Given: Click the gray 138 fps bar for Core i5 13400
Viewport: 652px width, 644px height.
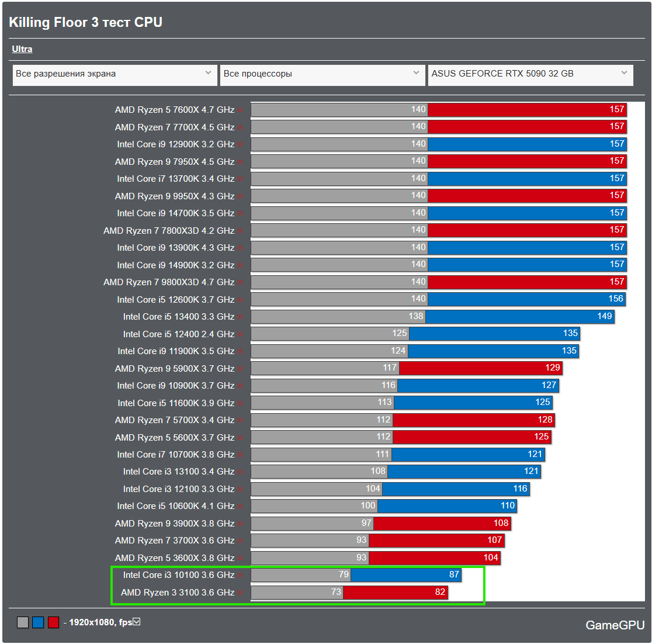Looking at the screenshot, I should 338,317.
